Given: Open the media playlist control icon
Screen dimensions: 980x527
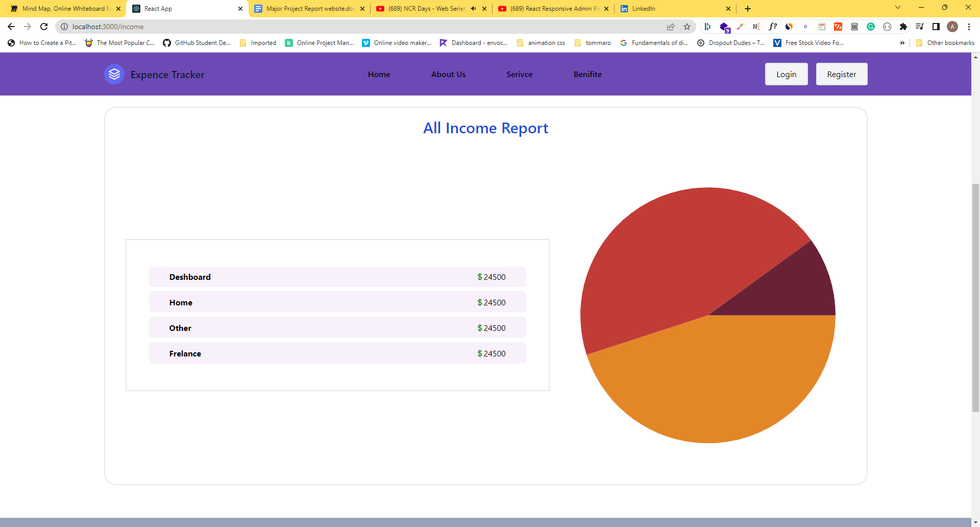Looking at the screenshot, I should 919,27.
